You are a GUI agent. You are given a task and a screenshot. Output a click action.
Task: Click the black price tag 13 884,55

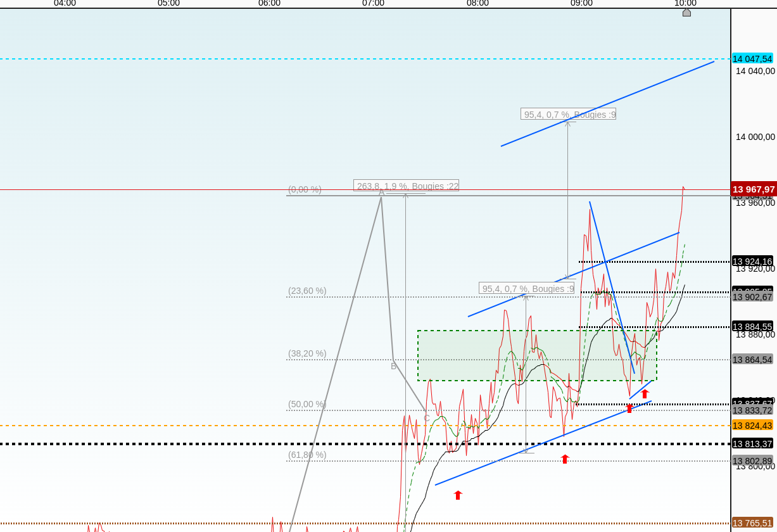point(752,326)
